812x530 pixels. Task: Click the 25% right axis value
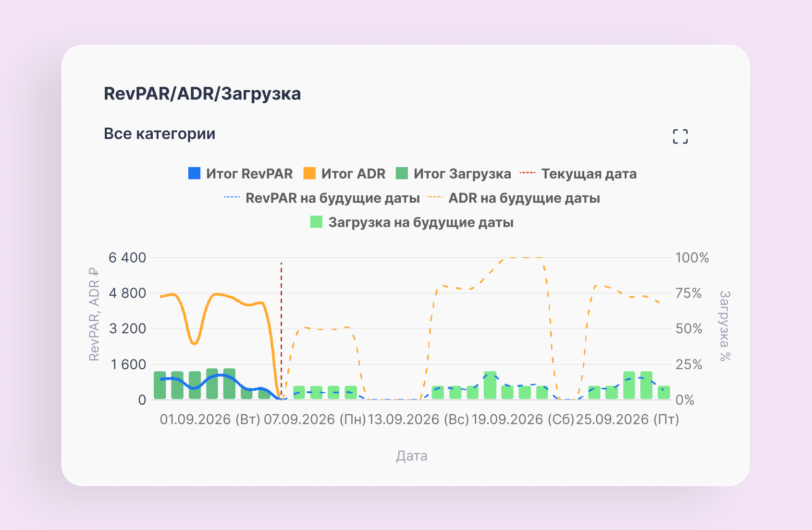click(689, 365)
